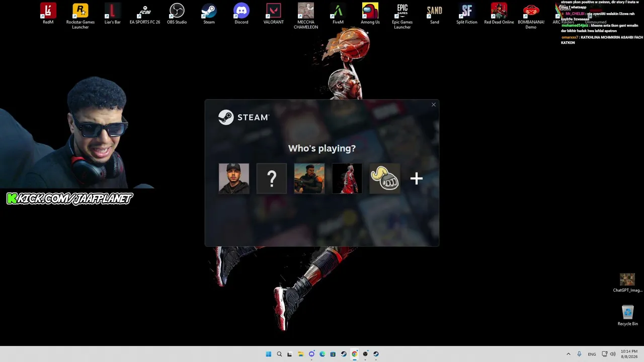Image resolution: width=644 pixels, height=362 pixels.
Task: Select the Steam shortcut on the desktop
Action: point(209,14)
